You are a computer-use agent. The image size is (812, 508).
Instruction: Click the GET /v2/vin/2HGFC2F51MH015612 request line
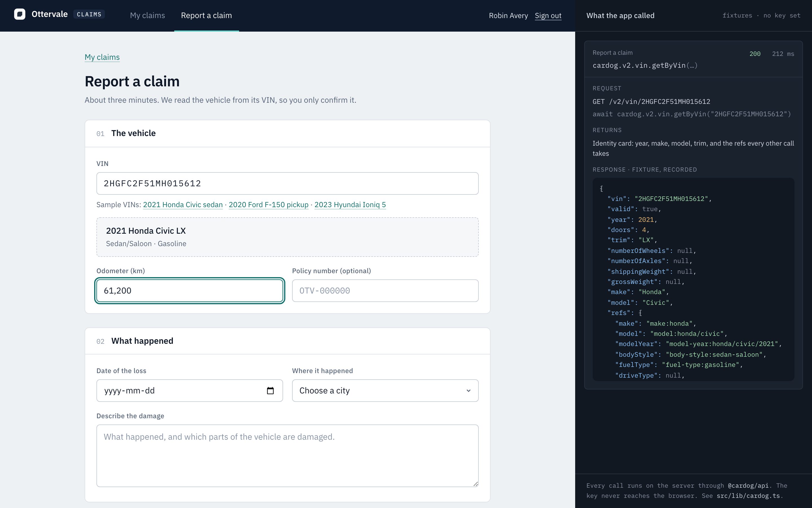click(x=651, y=102)
